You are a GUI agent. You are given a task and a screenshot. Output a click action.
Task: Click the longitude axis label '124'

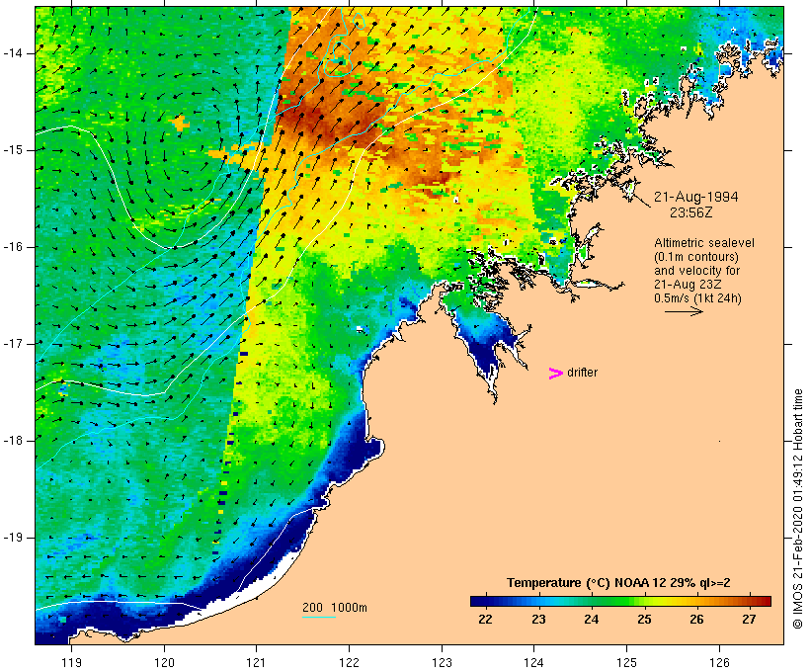[534, 662]
